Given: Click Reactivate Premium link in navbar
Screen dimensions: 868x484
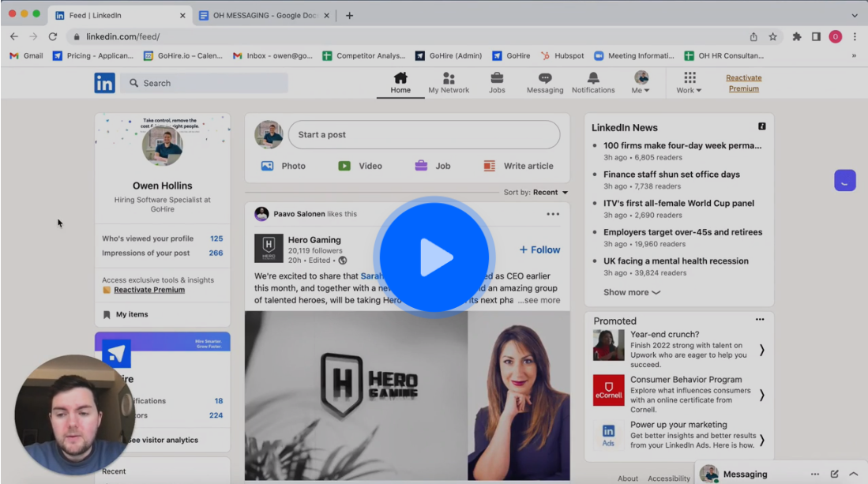Looking at the screenshot, I should (743, 83).
